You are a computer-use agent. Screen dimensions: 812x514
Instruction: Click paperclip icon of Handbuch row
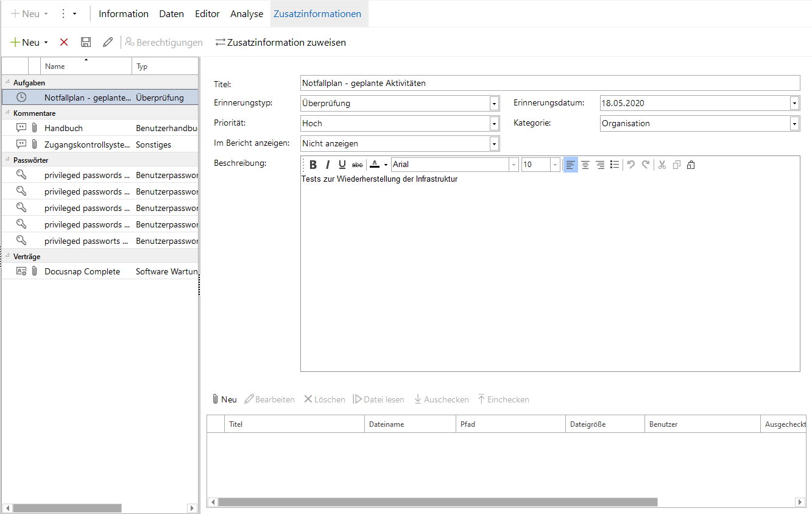pos(35,128)
